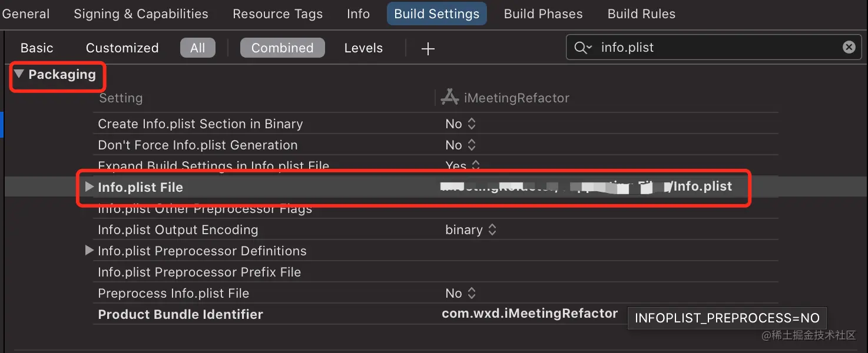
Task: Open the Signing & Capabilities tab
Action: 141,14
